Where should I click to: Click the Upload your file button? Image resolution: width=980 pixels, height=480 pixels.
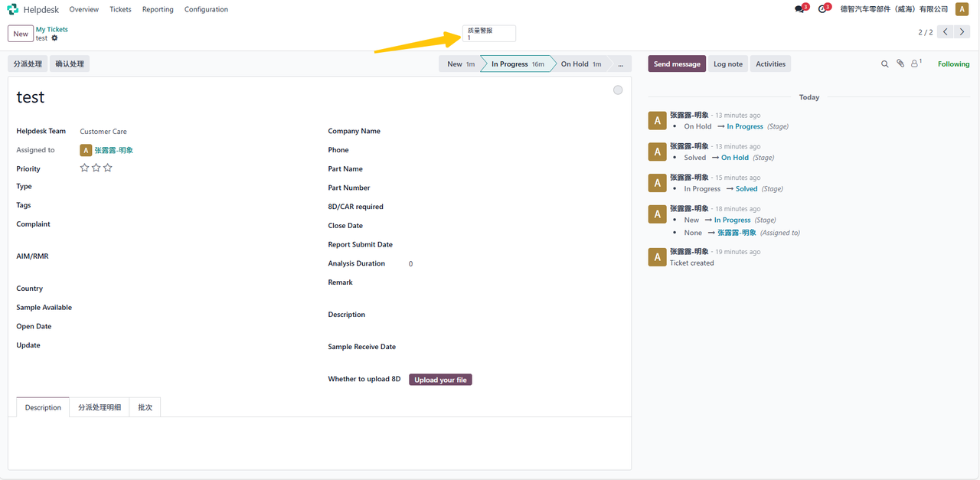coord(440,380)
